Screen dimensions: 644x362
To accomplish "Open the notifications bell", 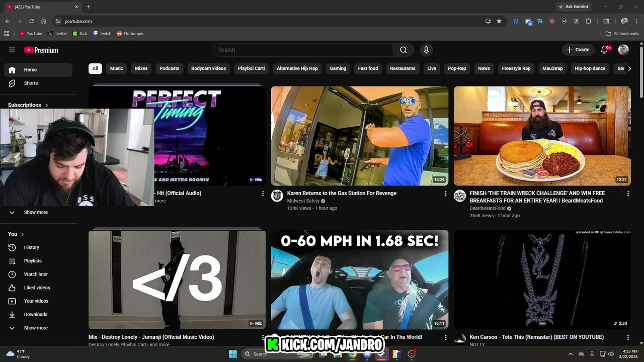I will pos(605,50).
